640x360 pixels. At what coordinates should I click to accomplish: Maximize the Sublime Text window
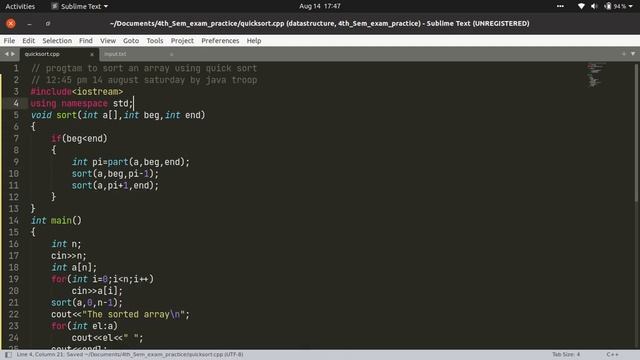point(48,24)
